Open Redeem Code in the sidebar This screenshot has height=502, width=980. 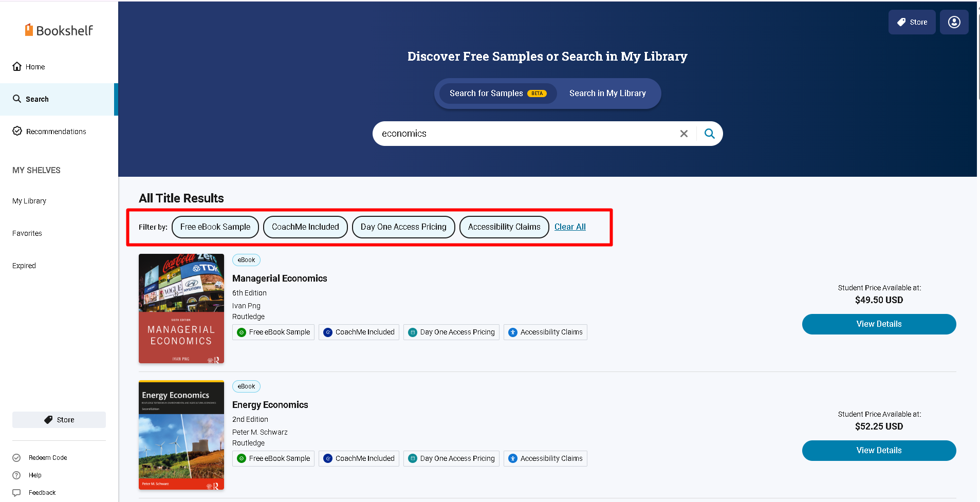pyautogui.click(x=47, y=458)
